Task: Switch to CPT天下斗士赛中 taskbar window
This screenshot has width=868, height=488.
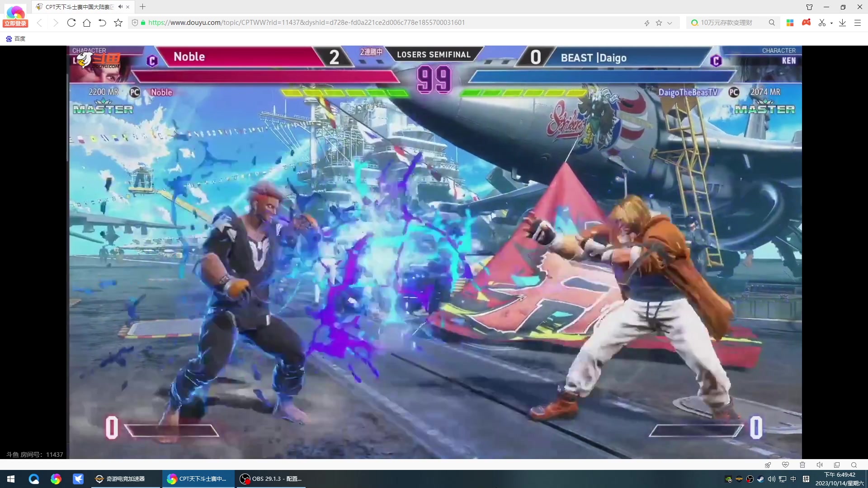Action: point(198,479)
